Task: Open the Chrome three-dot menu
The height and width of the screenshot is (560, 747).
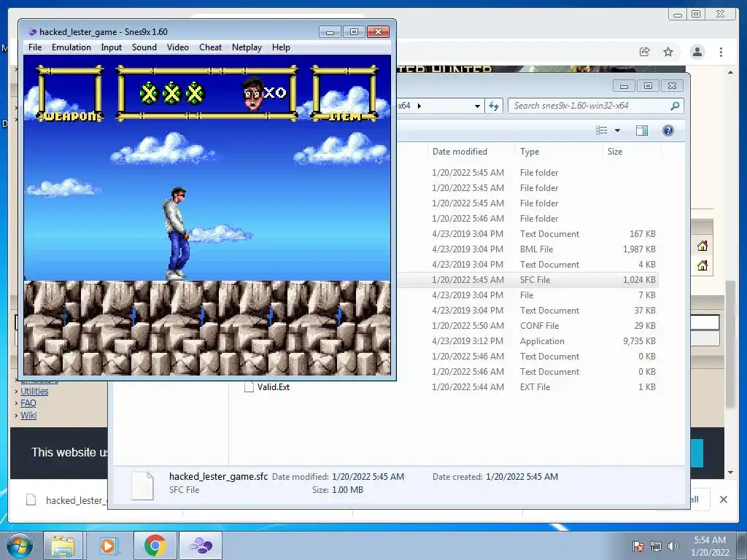Action: pyautogui.click(x=721, y=52)
